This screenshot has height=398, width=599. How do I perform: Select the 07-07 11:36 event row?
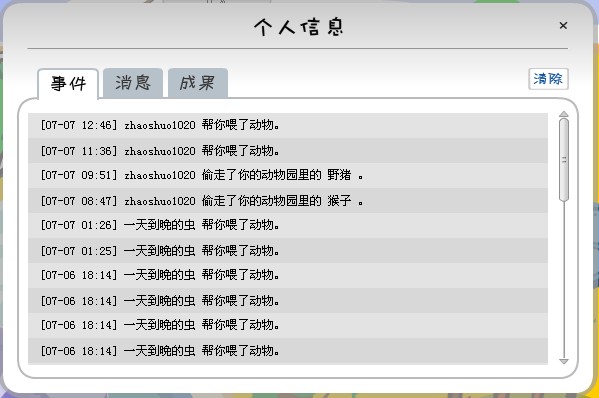point(288,151)
